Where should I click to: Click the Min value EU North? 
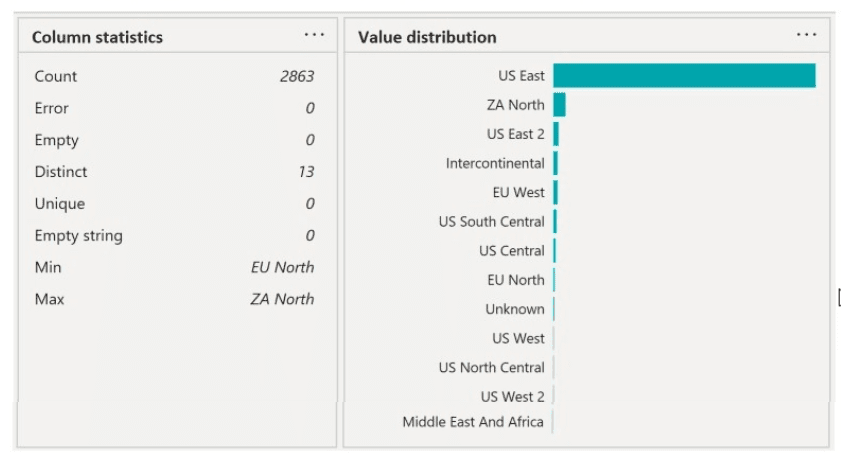pos(282,267)
